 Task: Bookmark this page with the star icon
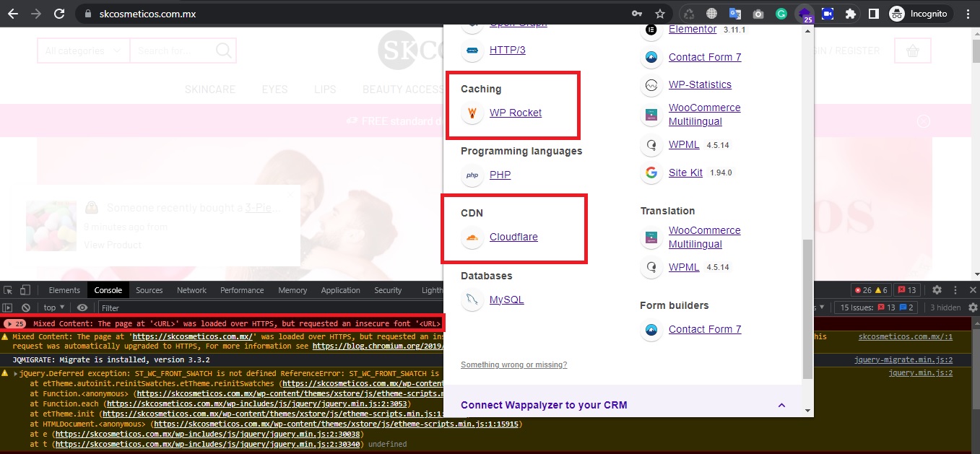coord(659,14)
